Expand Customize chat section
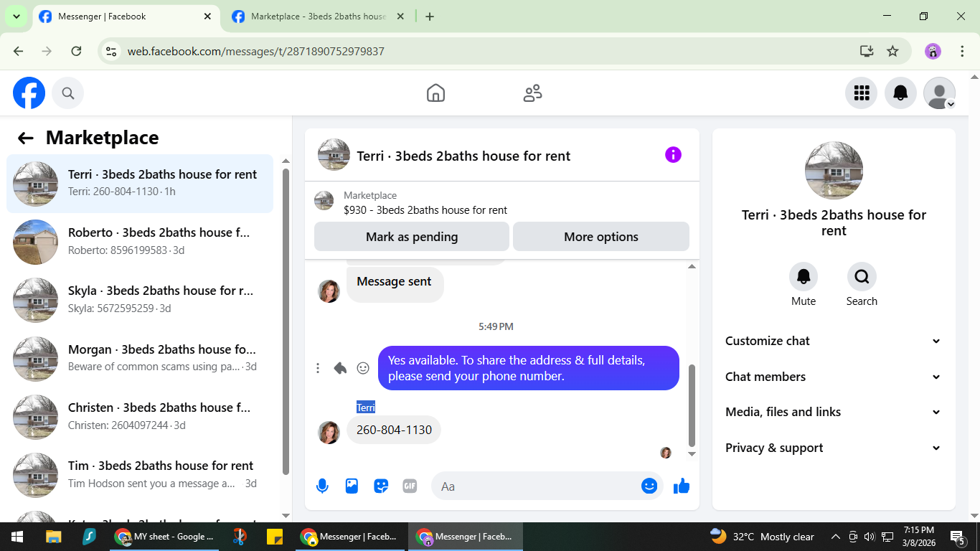The image size is (980, 551). pyautogui.click(x=833, y=342)
